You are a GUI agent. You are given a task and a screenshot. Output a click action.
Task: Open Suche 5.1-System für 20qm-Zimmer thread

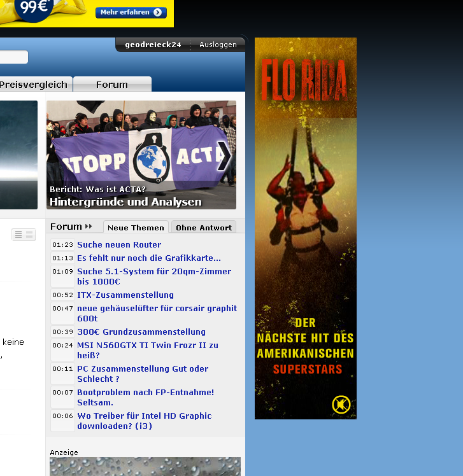pyautogui.click(x=154, y=276)
